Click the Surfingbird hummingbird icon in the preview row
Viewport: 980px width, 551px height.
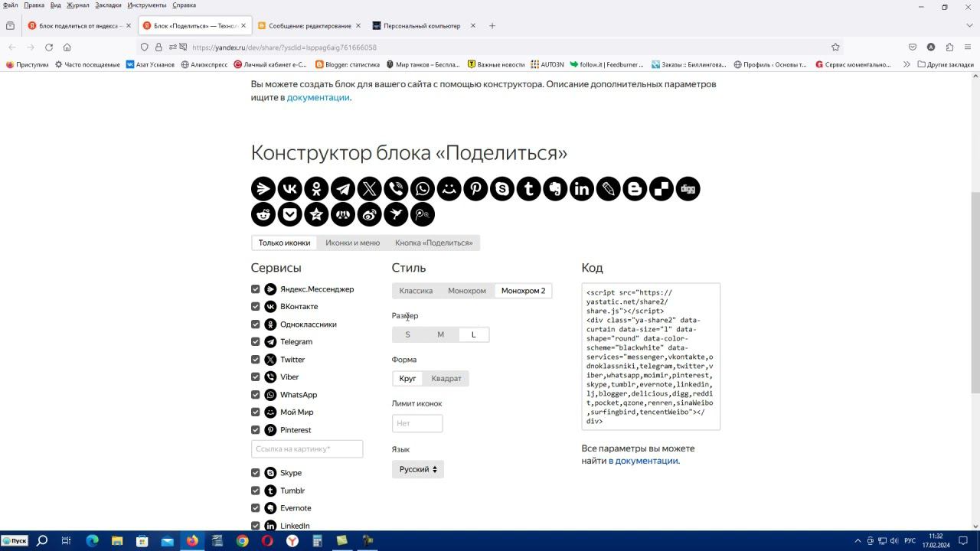pos(396,214)
